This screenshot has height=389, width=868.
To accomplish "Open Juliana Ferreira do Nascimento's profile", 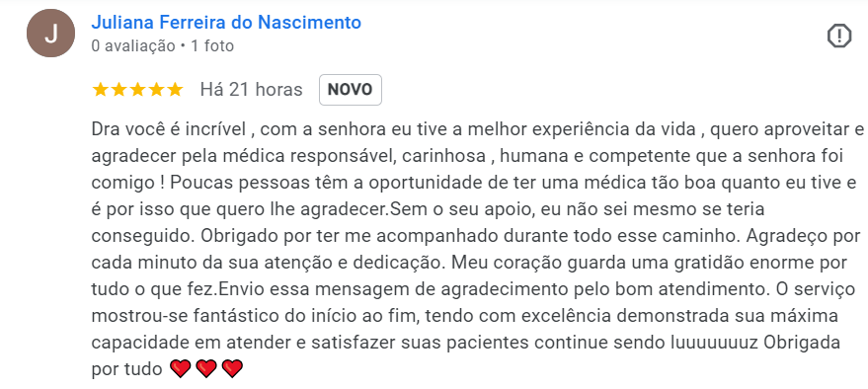I will pos(226,23).
